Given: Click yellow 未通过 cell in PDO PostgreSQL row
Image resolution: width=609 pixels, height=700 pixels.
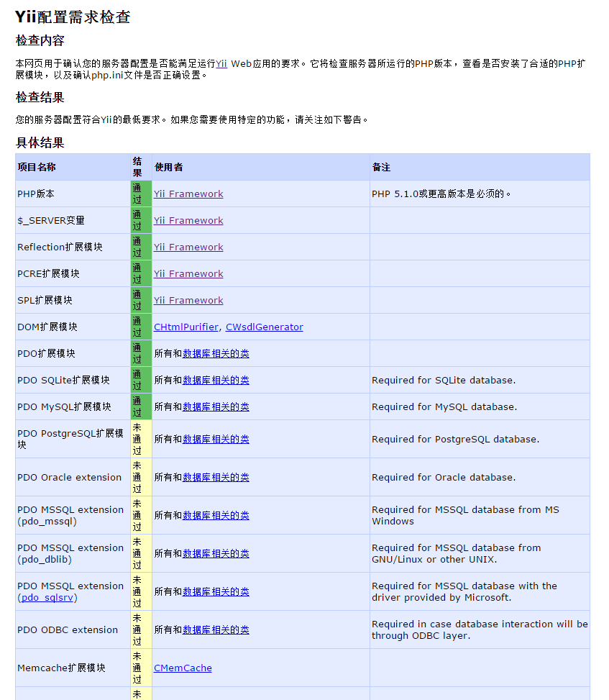Looking at the screenshot, I should tap(141, 440).
